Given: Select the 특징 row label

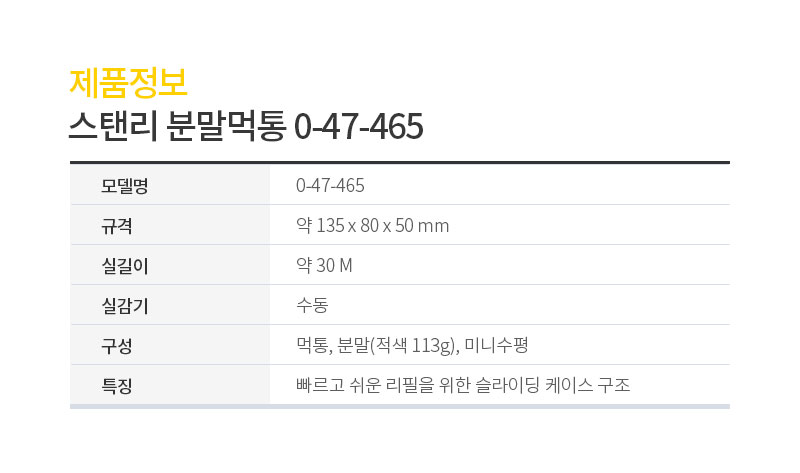Looking at the screenshot, I should coord(117,385).
